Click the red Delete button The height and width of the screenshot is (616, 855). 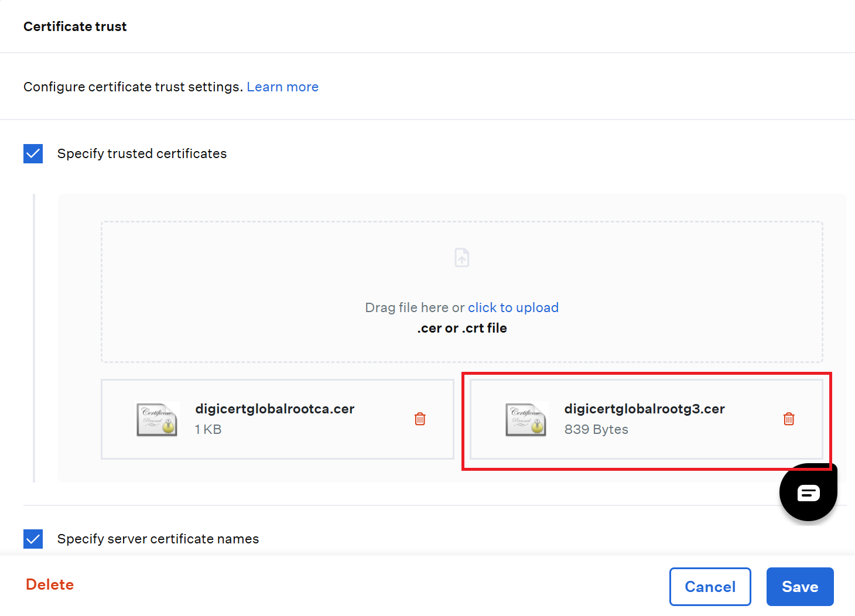(x=50, y=584)
